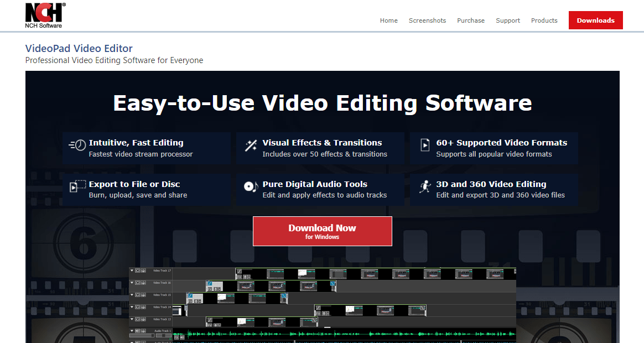Click 'Edit and apply effects to audio tracks' text
The image size is (644, 343).
[x=324, y=195]
